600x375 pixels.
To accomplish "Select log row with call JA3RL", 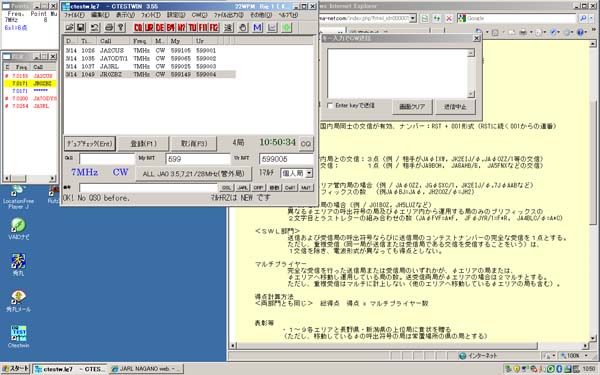I will 150,66.
